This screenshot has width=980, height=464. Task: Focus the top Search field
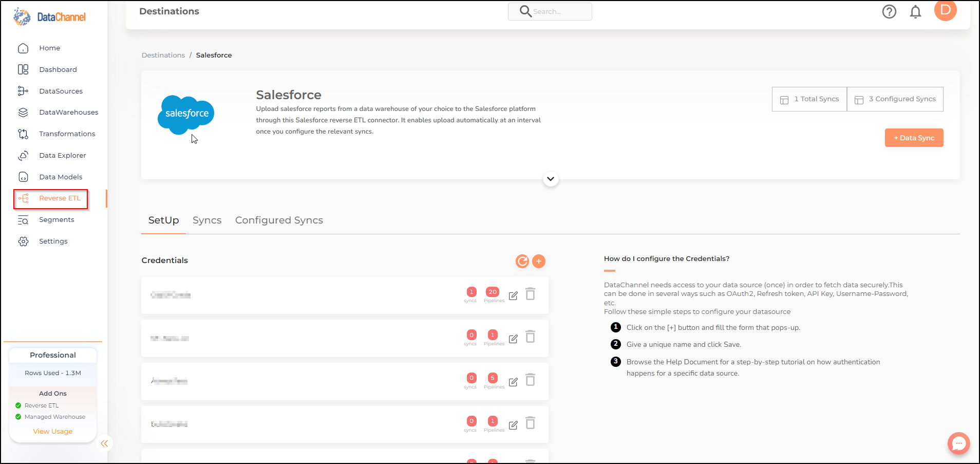tap(550, 11)
